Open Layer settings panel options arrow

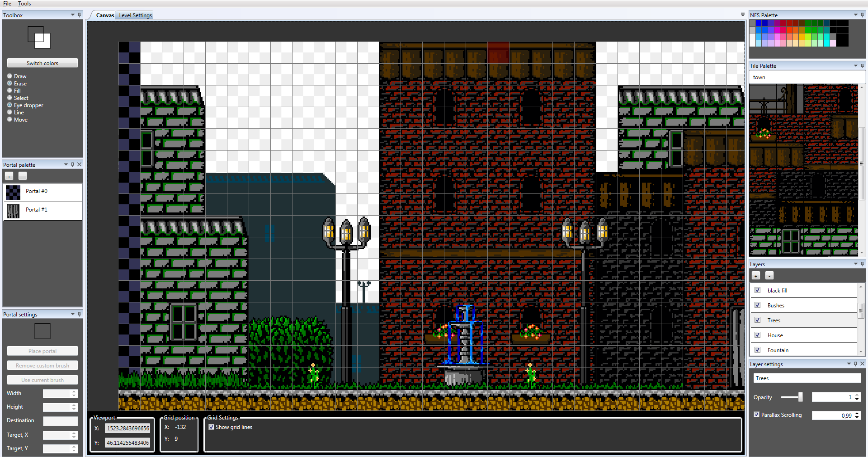(849, 364)
